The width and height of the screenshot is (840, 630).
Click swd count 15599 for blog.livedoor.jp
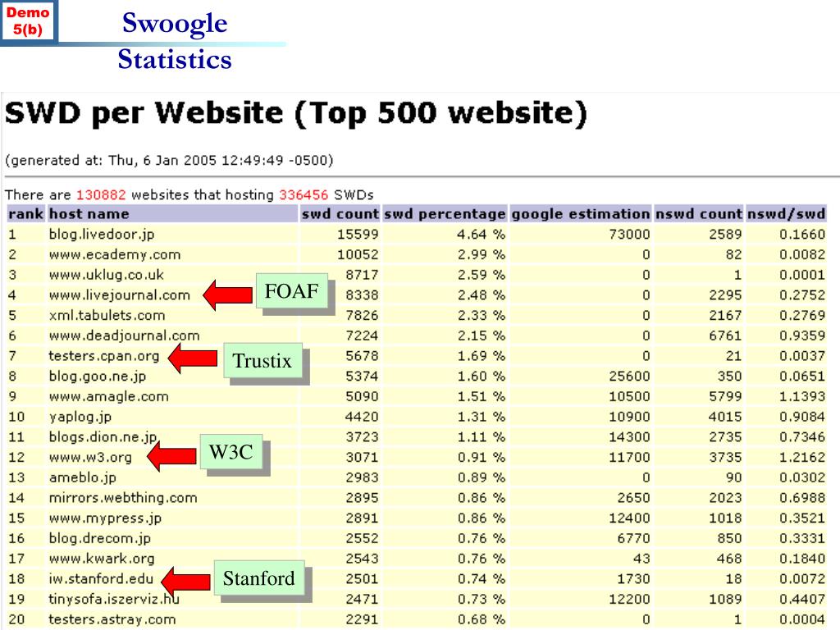[358, 234]
